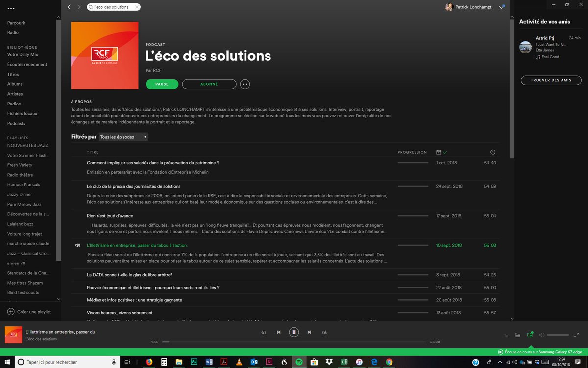Sort by the date calendar column header
The width and height of the screenshot is (588, 368).
(441, 152)
